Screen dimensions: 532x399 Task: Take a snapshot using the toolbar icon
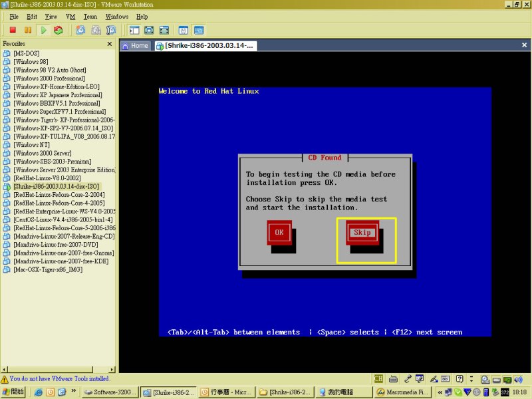click(x=80, y=30)
